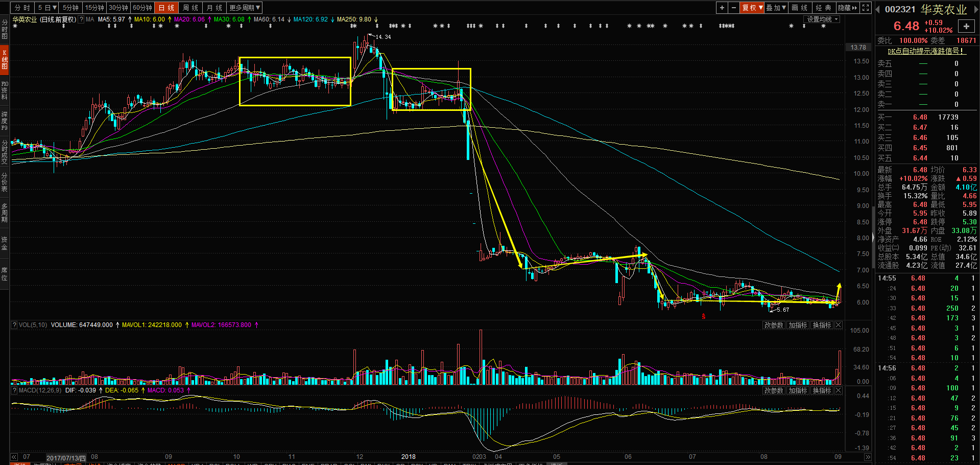Click the zoom out minus button

point(734,8)
